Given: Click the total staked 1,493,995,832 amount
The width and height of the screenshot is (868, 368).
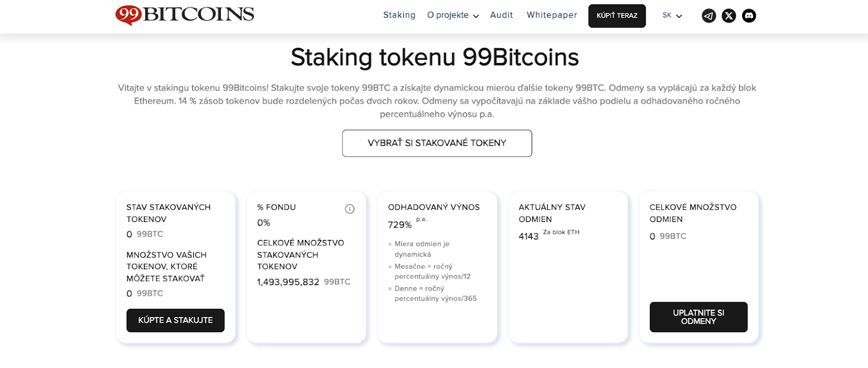Looking at the screenshot, I should tap(288, 282).
